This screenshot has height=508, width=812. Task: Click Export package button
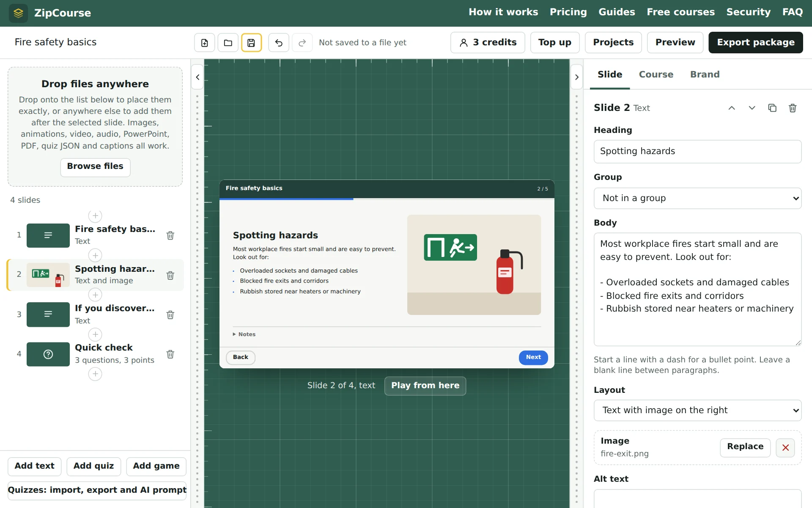755,43
